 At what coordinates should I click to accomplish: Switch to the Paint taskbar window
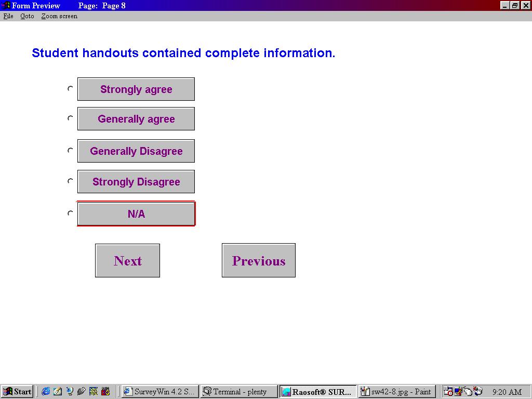tap(397, 392)
